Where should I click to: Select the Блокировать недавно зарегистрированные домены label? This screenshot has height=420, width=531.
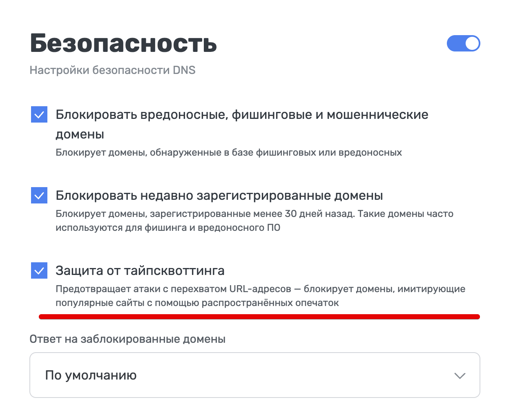tap(219, 196)
